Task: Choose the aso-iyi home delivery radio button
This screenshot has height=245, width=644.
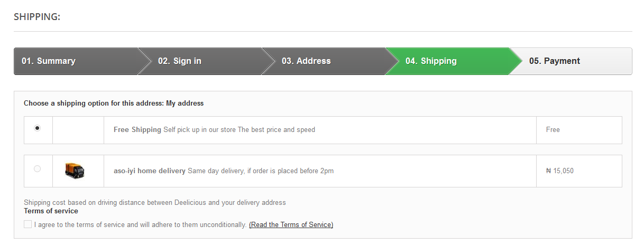Action: click(x=37, y=169)
